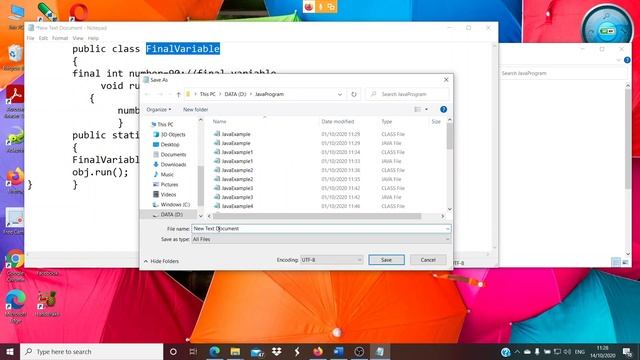This screenshot has height=360, width=640.
Task: Cancel the Save As dialog
Action: (428, 260)
